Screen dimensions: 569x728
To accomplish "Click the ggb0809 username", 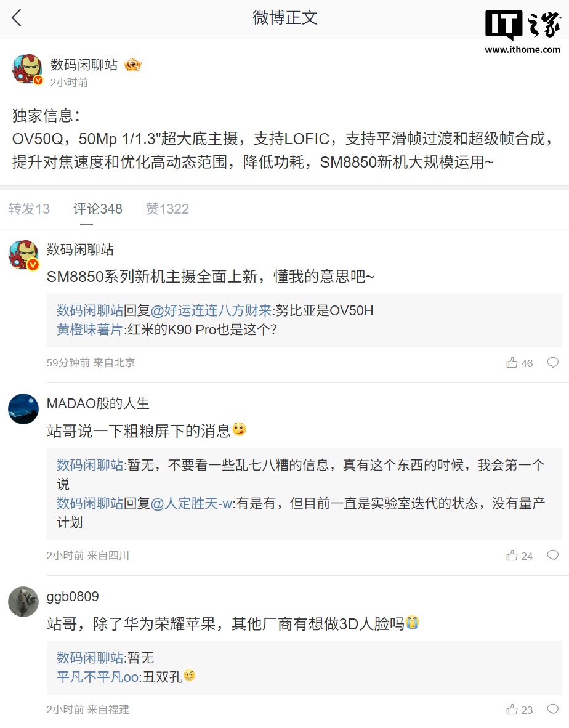I will (73, 596).
